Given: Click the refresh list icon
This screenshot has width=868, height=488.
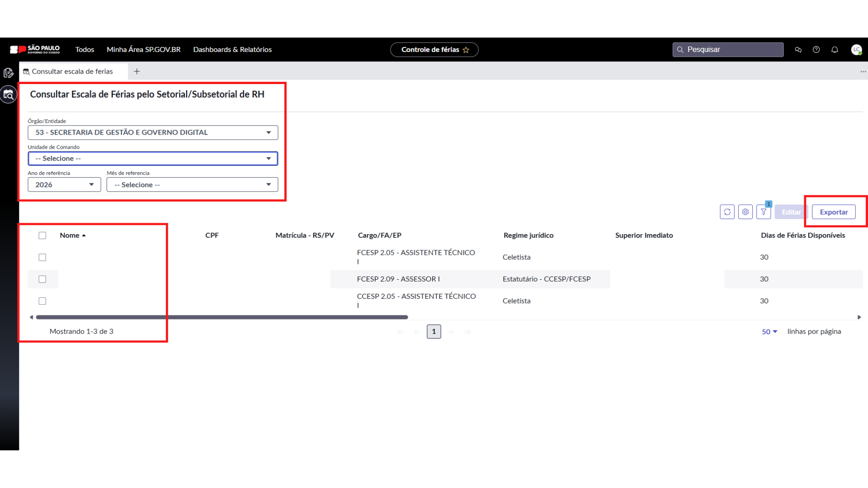Looking at the screenshot, I should click(x=727, y=212).
